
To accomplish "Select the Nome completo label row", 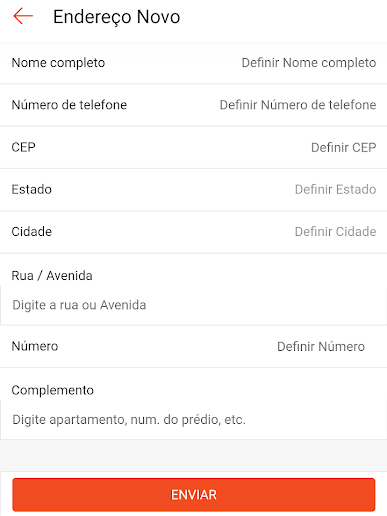I will (x=193, y=63).
